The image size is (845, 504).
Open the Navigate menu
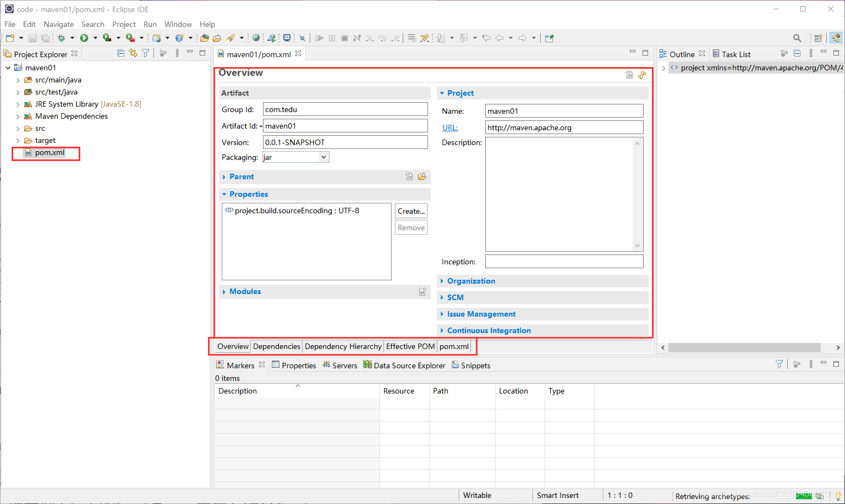[58, 24]
